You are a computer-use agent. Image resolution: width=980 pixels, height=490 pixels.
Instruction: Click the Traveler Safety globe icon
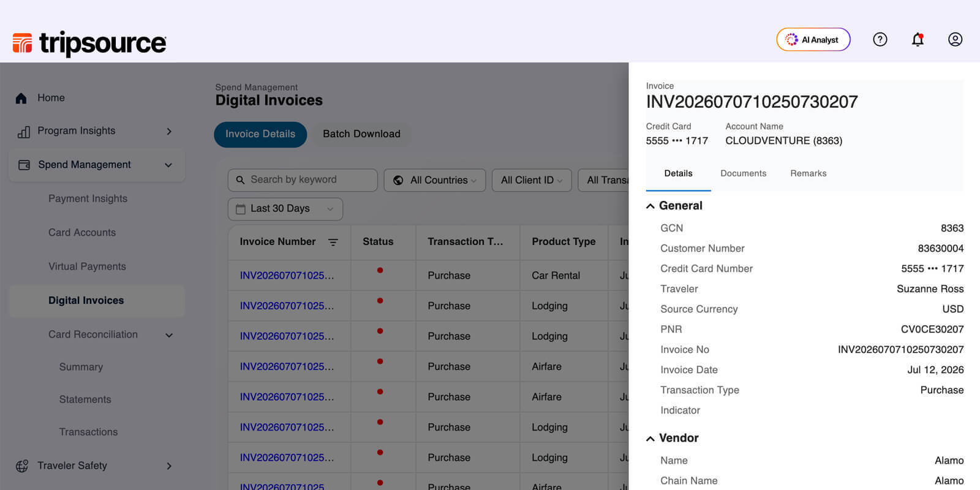pos(22,466)
